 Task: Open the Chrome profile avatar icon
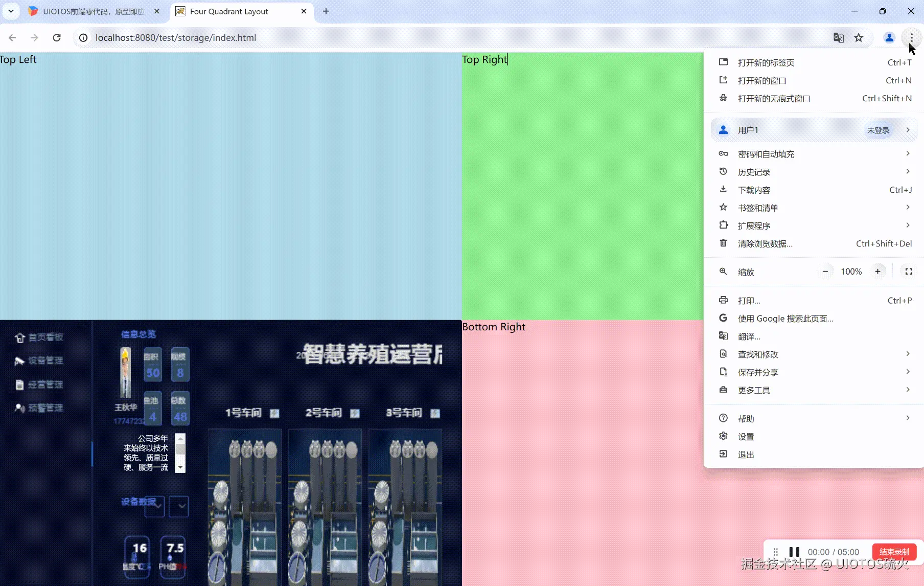[x=889, y=37]
